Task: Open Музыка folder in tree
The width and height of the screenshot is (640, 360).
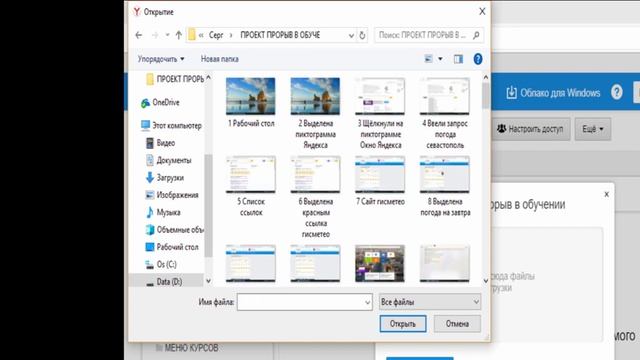Action: point(163,212)
